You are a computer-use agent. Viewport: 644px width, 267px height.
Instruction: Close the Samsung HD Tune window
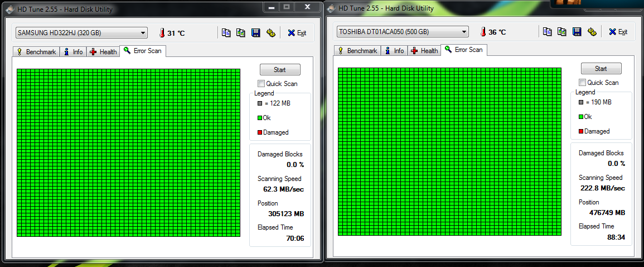(308, 7)
